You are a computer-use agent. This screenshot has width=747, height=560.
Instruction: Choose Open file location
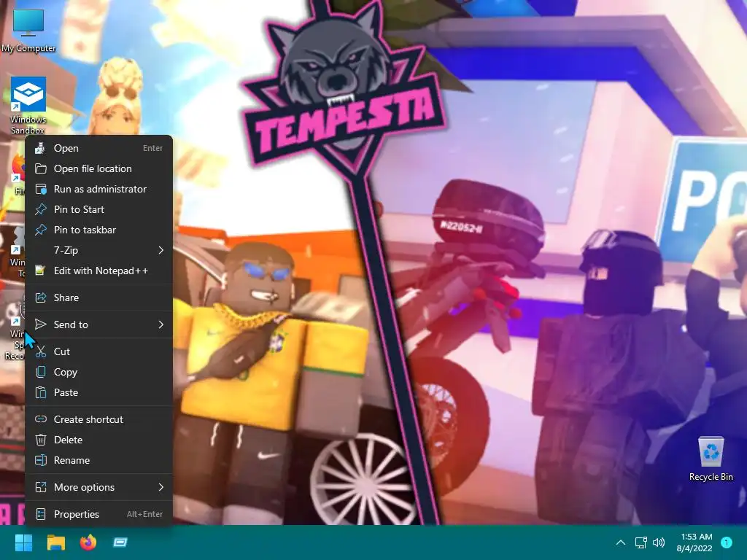tap(98, 168)
